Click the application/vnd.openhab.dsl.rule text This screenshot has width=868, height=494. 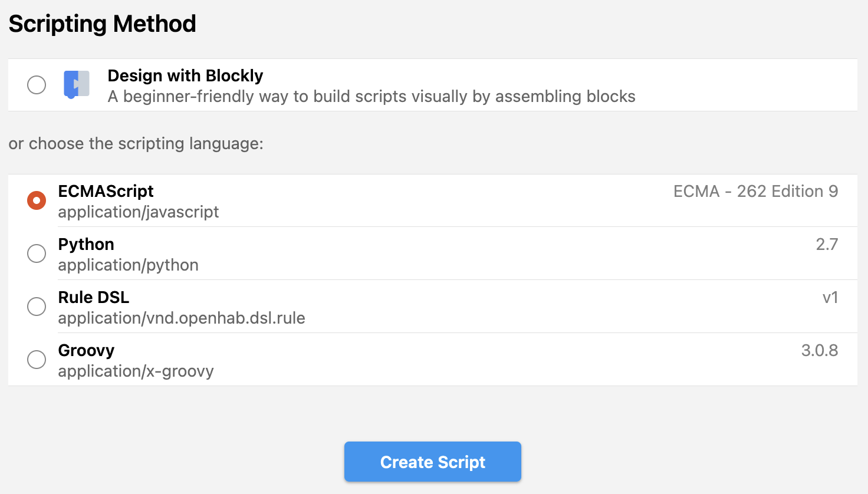182,318
